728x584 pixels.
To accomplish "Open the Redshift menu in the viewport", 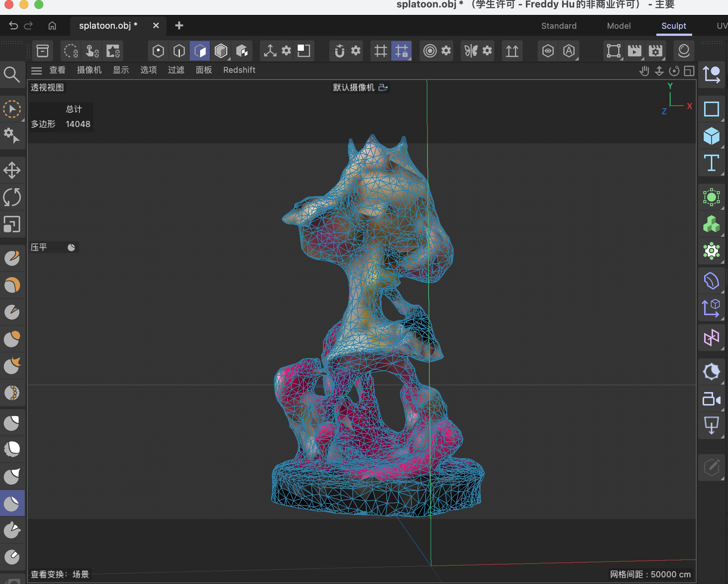I will pyautogui.click(x=239, y=70).
